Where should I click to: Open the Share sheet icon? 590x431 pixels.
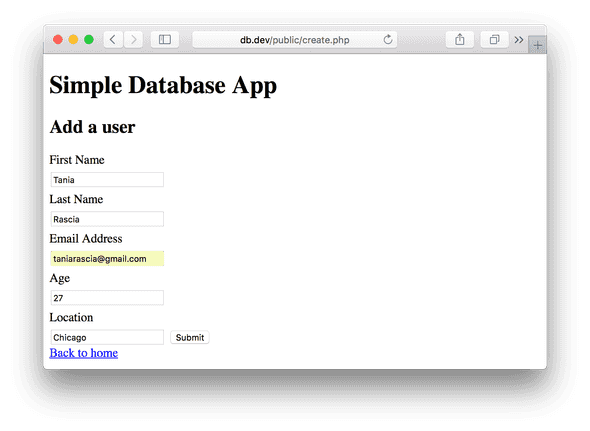coord(459,40)
